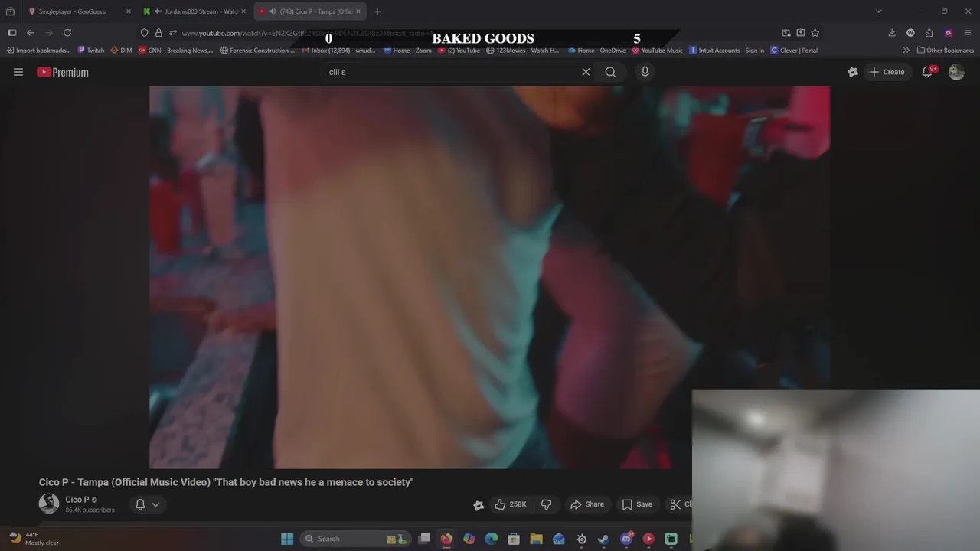Bookmark this page with star icon
The height and width of the screenshot is (551, 980).
[x=815, y=33]
